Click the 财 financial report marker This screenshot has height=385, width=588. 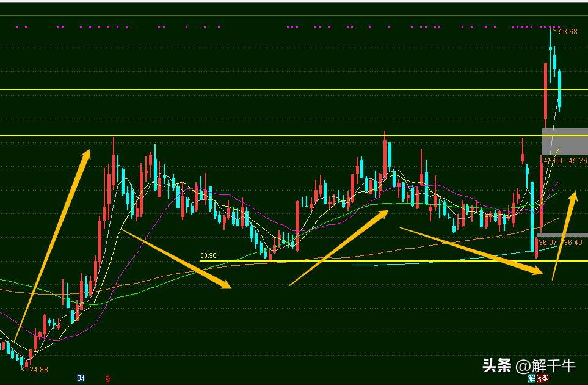[x=81, y=378]
